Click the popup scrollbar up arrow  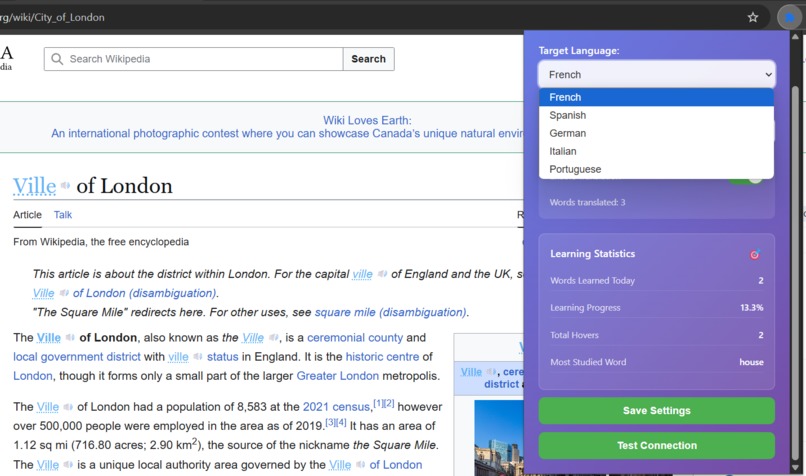795,37
